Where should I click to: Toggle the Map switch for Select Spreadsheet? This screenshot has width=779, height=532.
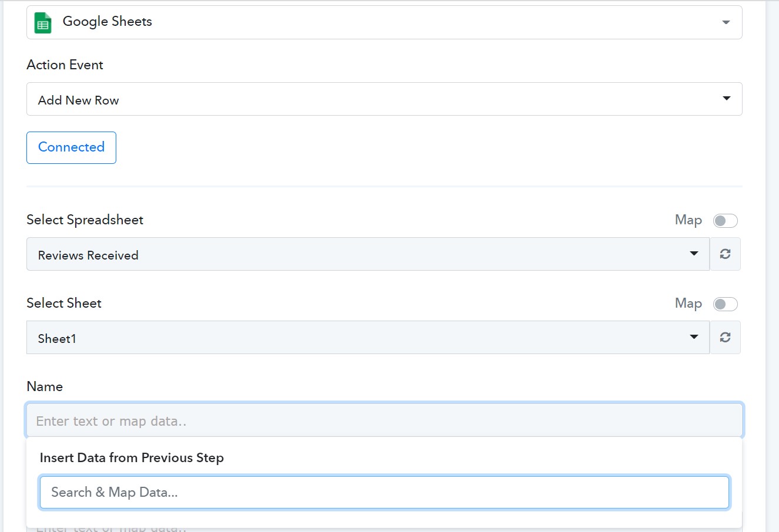pos(725,221)
